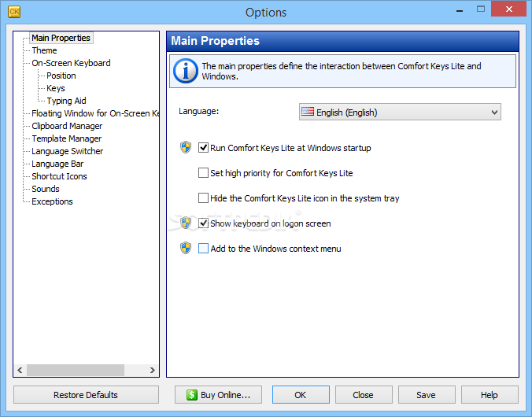The height and width of the screenshot is (417, 532).
Task: Click the Main Properties blue header text
Action: [215, 41]
